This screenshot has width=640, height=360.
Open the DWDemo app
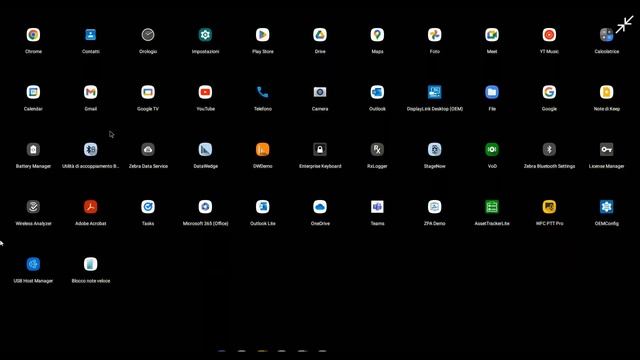[x=262, y=150]
